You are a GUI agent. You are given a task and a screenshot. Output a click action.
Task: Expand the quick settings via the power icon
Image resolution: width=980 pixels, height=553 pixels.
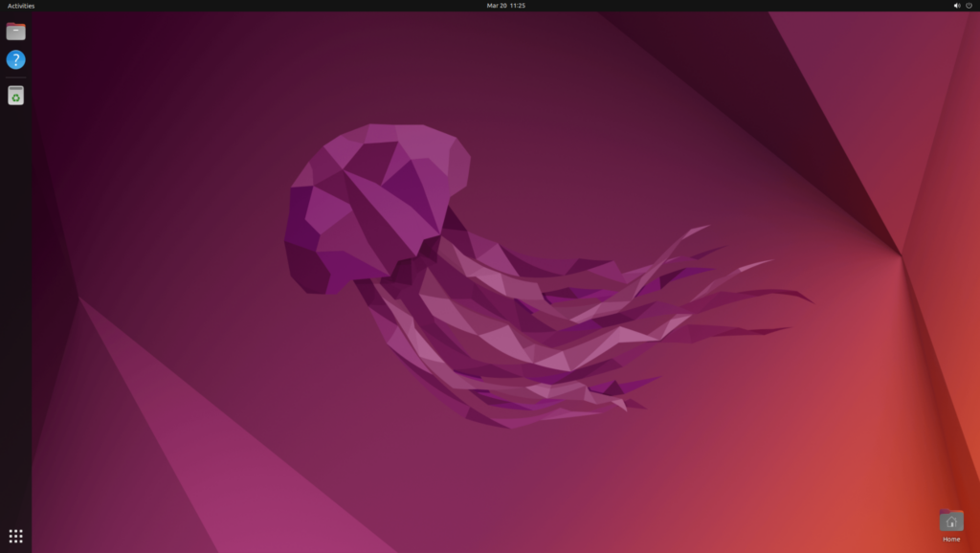pos(969,5)
